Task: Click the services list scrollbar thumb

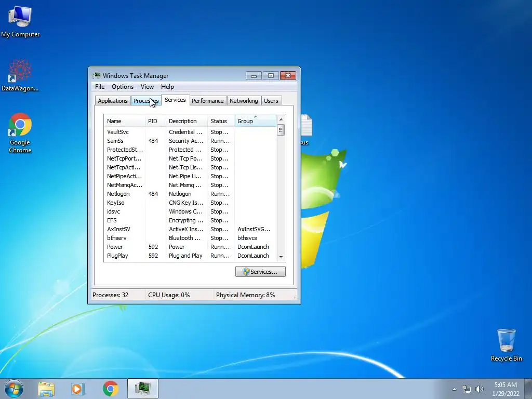Action: click(281, 130)
